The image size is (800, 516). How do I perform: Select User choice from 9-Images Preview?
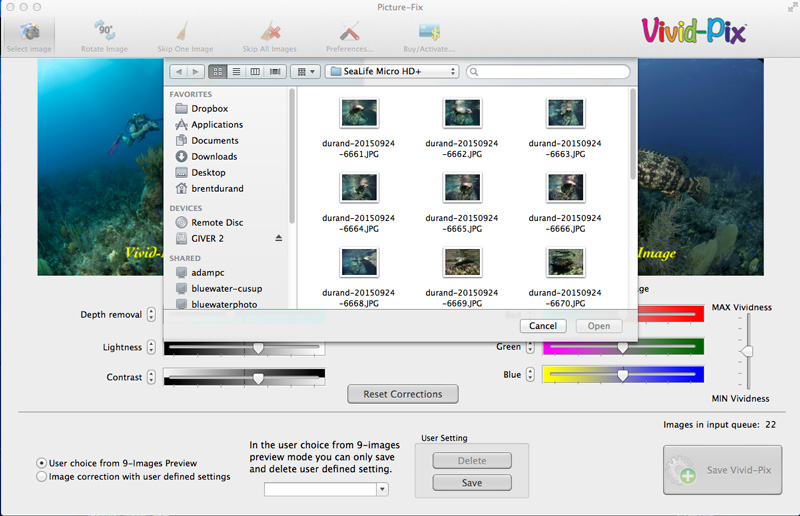point(41,463)
